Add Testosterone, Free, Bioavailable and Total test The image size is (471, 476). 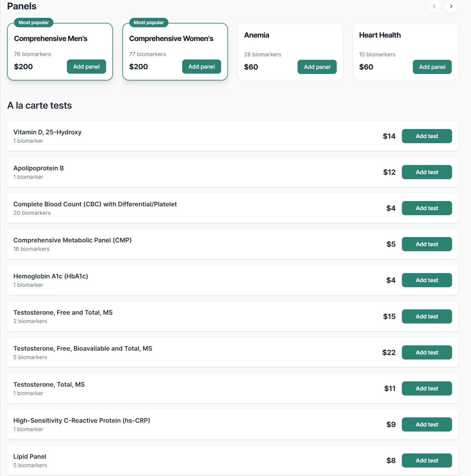pyautogui.click(x=427, y=353)
